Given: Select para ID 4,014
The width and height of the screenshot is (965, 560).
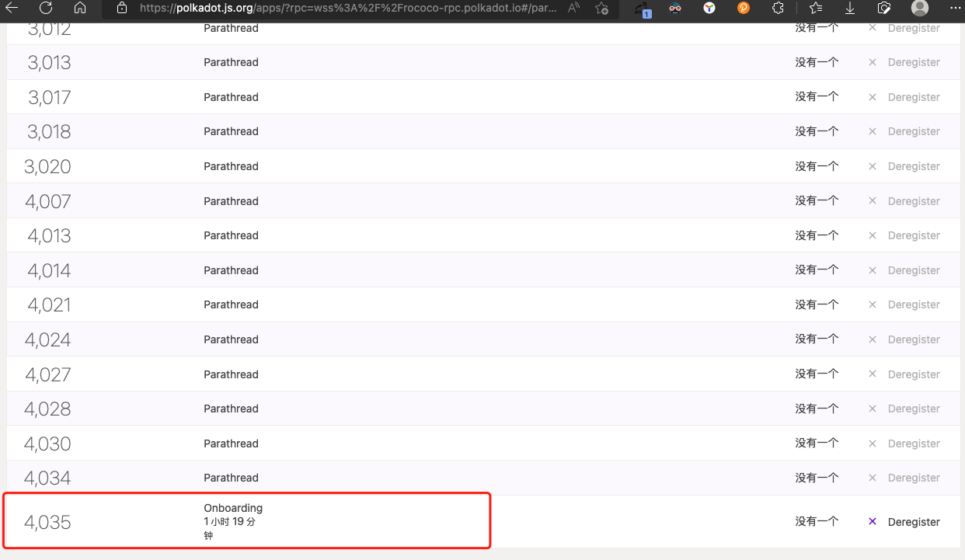Looking at the screenshot, I should pyautogui.click(x=49, y=271).
